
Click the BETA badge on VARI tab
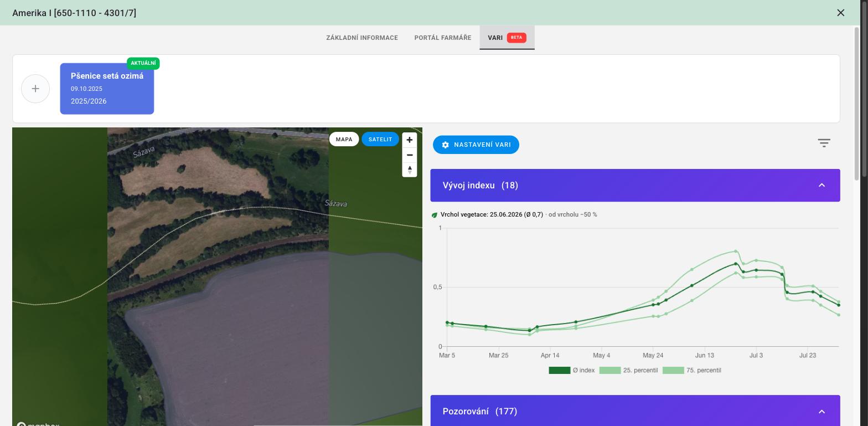(x=516, y=38)
